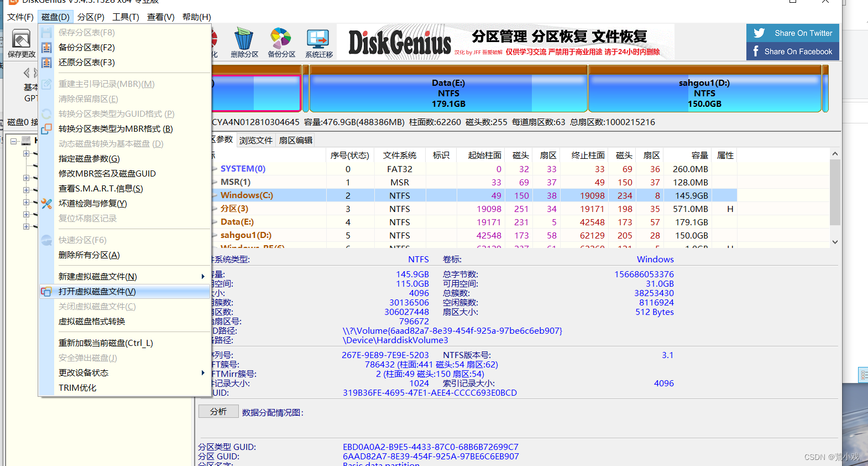Screen dimensions: 868x466
Task: Switch to the 浏览文件 tab
Action: click(256, 141)
